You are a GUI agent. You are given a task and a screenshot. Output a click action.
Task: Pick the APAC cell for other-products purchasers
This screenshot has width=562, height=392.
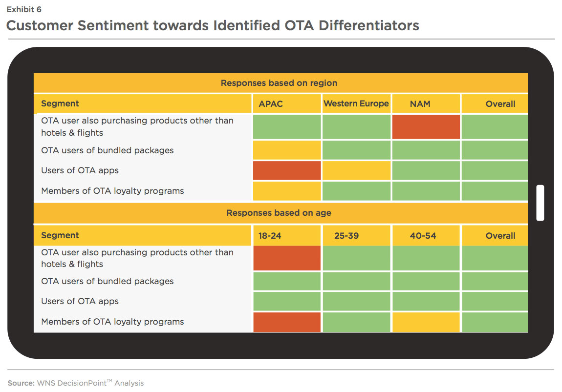287,127
